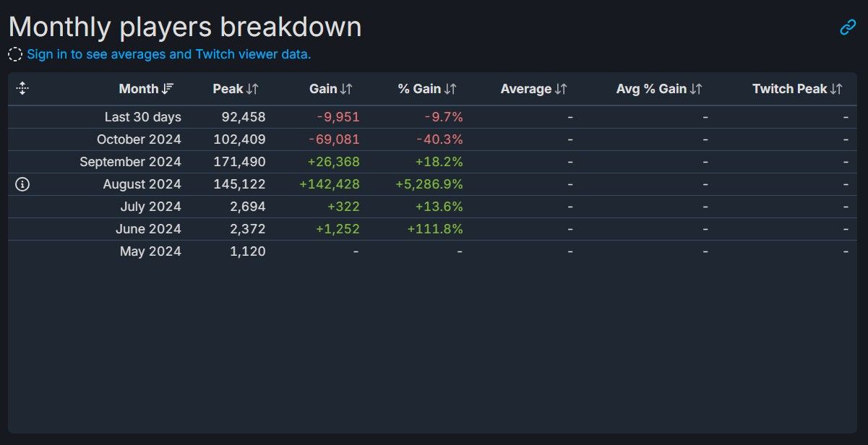Sort table by Gain column header
868x445 pixels.
tap(331, 89)
